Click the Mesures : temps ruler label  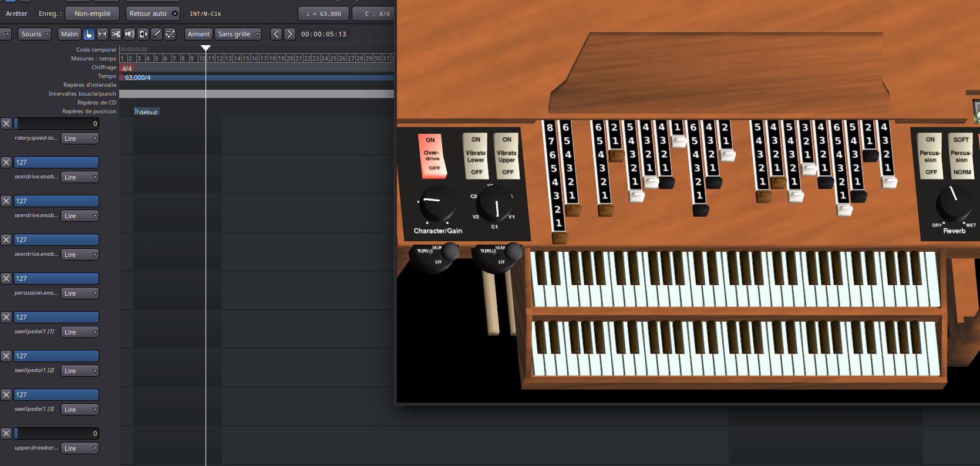point(94,59)
